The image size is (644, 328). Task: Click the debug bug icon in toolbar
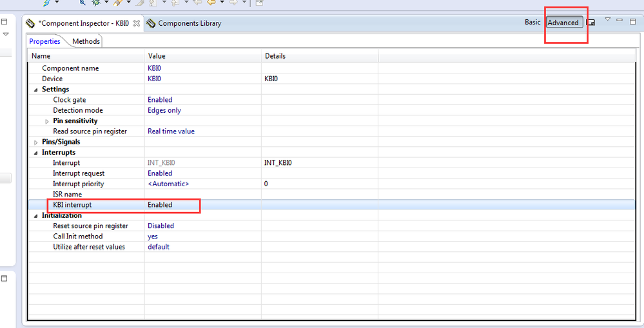95,3
